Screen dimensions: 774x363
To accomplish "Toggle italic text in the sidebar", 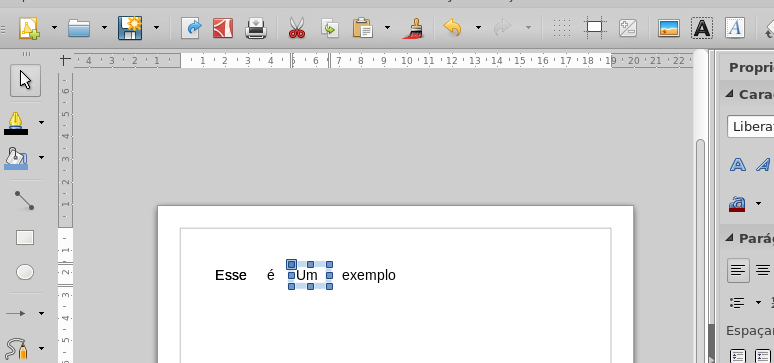I will point(764,164).
